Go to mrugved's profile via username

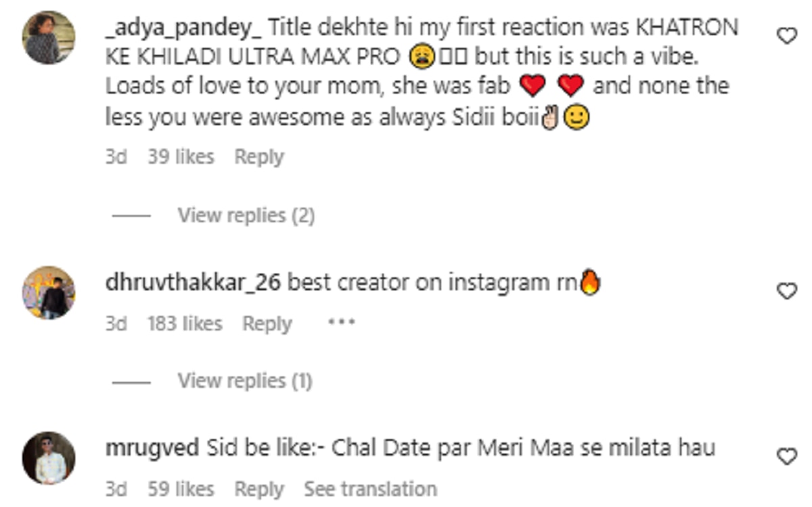pyautogui.click(x=152, y=449)
